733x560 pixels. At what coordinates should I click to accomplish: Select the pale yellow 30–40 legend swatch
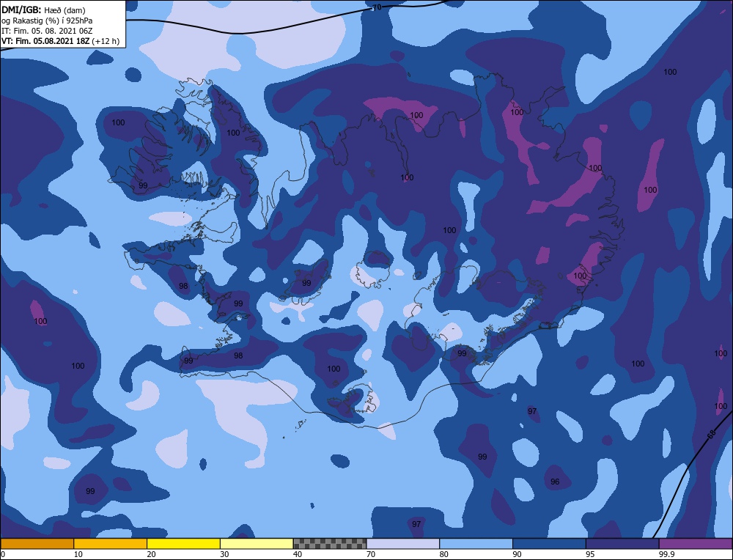257,543
